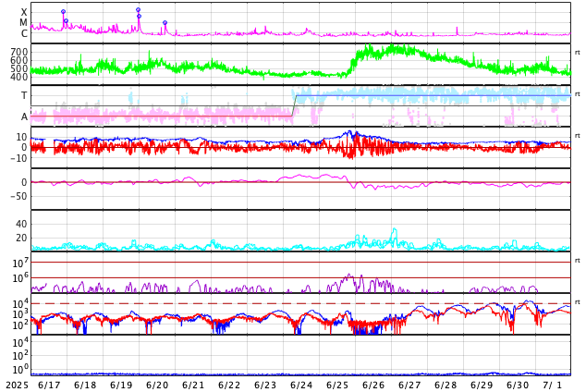Viewport: 586px width, 392px height.
Task: Select the 6/21 date label
Action: click(193, 385)
